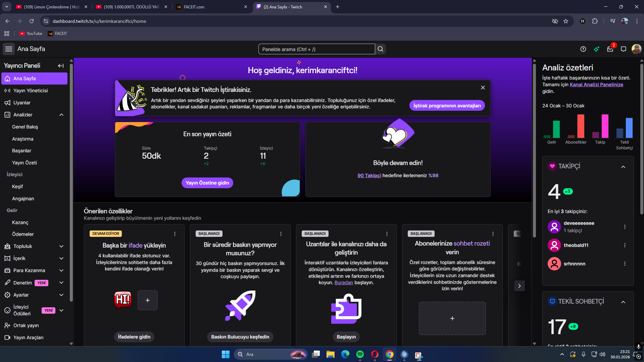Open options for follower srhnnnnn
Viewport: 644px width, 362px height.
click(x=625, y=264)
